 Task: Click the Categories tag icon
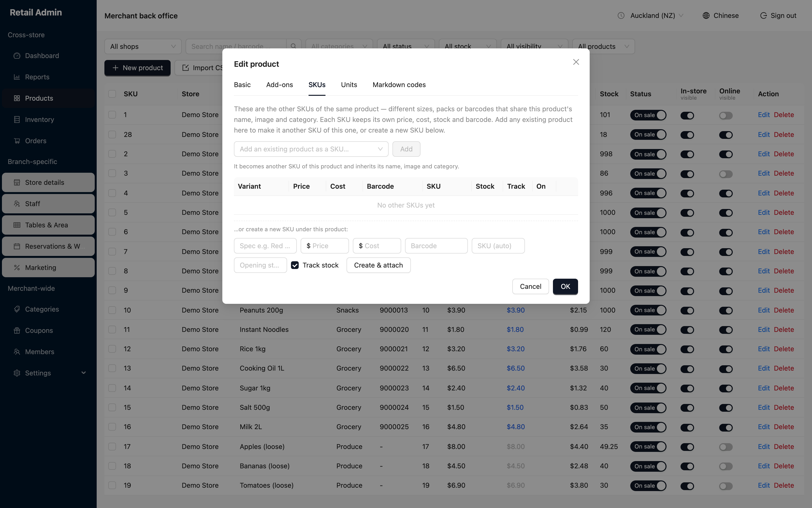(17, 309)
